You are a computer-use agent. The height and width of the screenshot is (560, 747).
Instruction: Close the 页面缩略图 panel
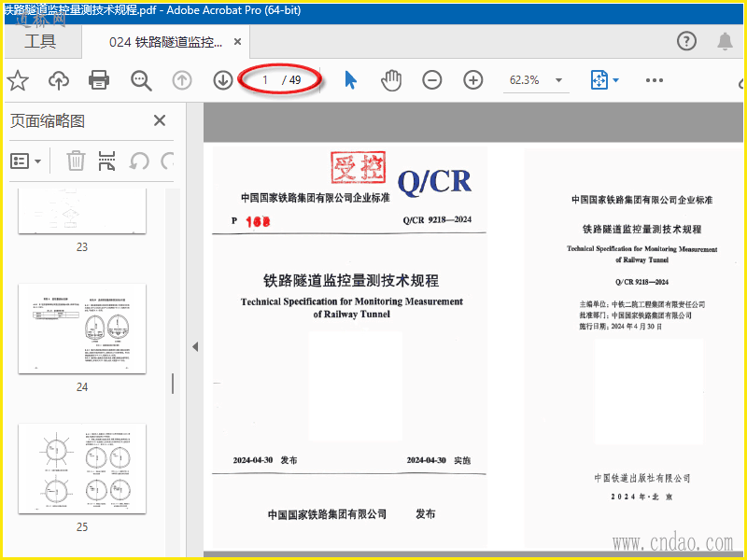click(x=160, y=120)
